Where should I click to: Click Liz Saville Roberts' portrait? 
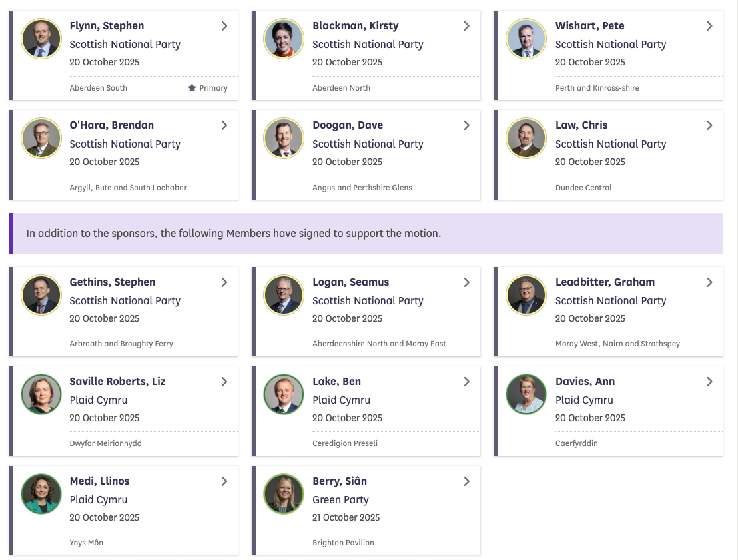pyautogui.click(x=41, y=394)
